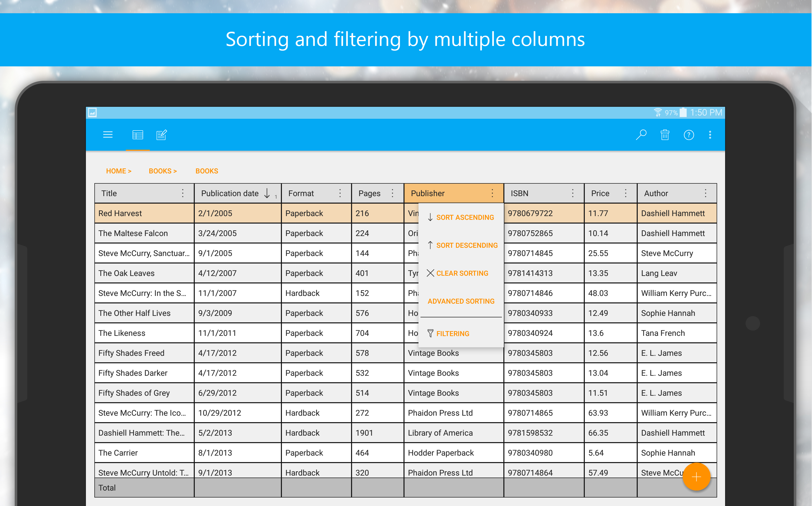Screen dimensions: 812x506
Task: Click the trash delete icon
Action: [665, 135]
